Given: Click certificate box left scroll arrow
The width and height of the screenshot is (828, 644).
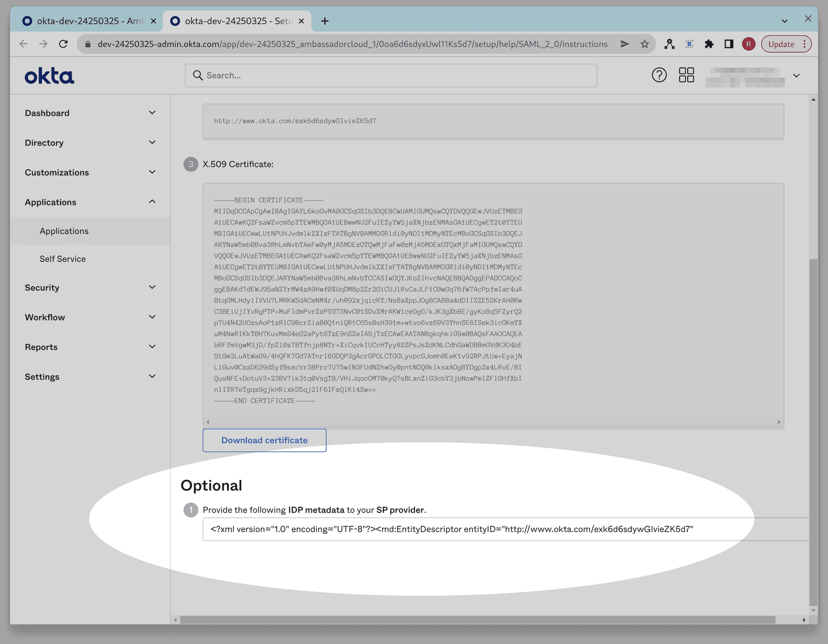Looking at the screenshot, I should pos(208,422).
